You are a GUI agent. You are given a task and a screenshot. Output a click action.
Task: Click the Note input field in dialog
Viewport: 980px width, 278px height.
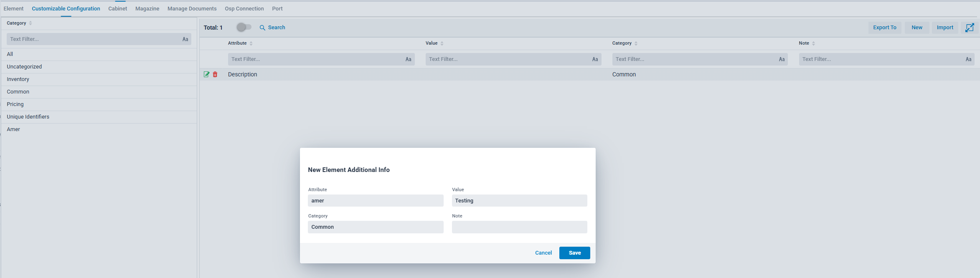[x=519, y=227]
